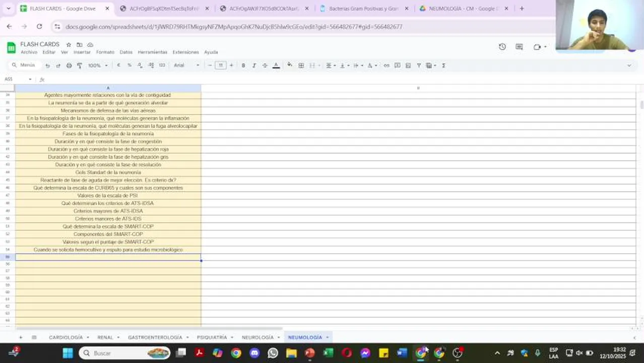
Task: Print the spreadsheet with the printer icon
Action: pos(69,66)
